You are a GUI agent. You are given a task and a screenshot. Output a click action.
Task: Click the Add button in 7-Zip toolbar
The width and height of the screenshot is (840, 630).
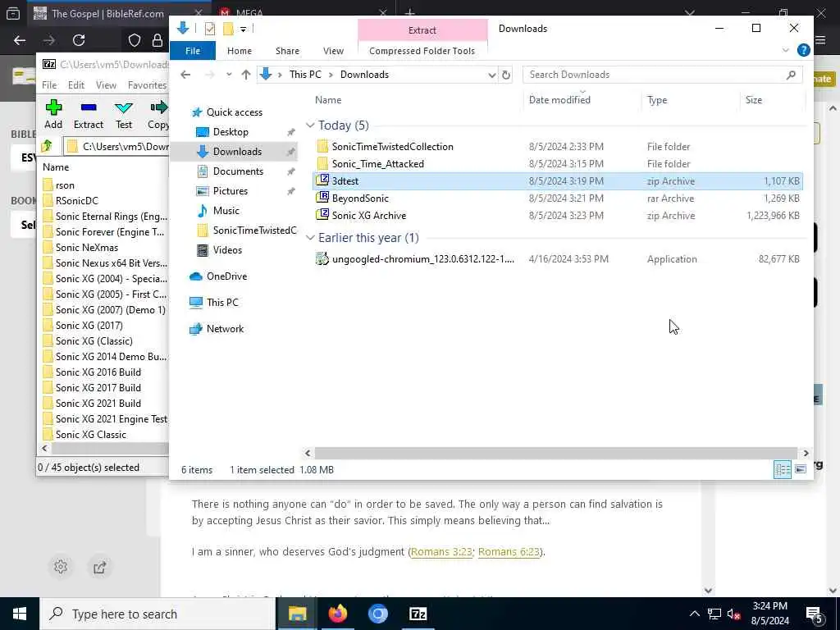[53, 114]
